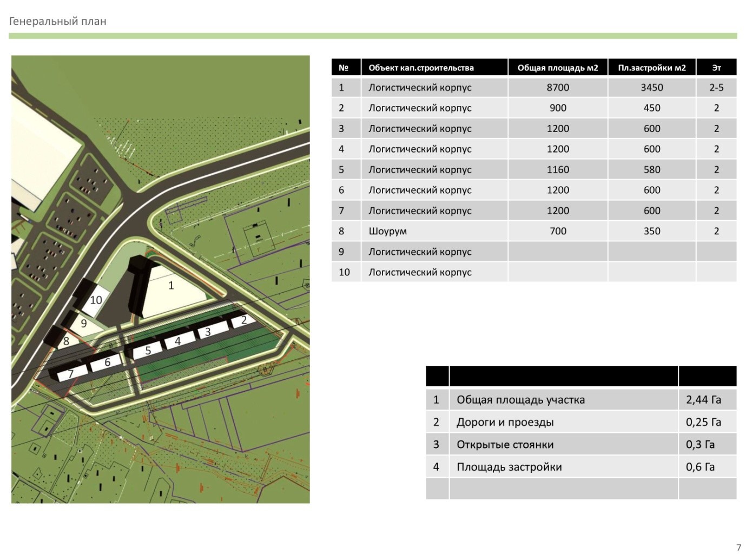Click total area cell '900'
Screen dimensions: 746x560
pyautogui.click(x=558, y=108)
